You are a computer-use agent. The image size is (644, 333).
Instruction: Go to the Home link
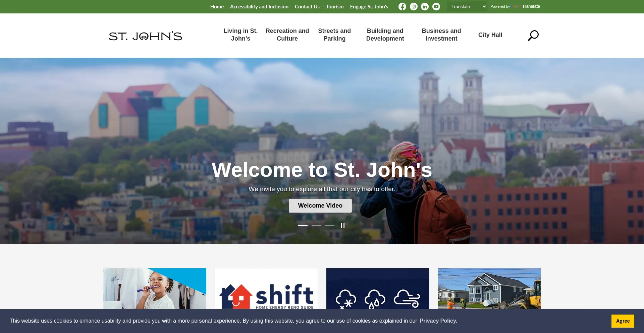point(217,7)
